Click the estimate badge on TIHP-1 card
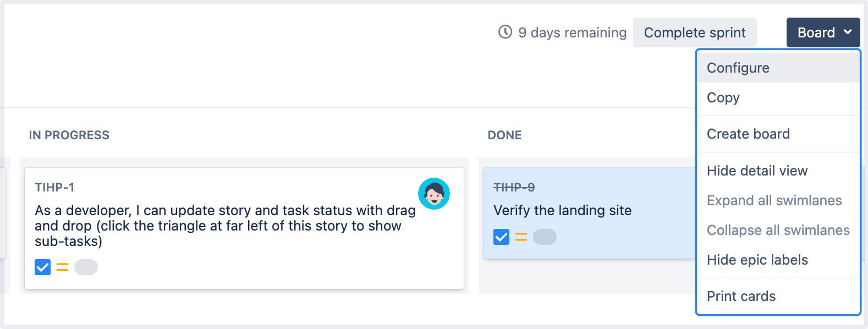 coord(86,267)
